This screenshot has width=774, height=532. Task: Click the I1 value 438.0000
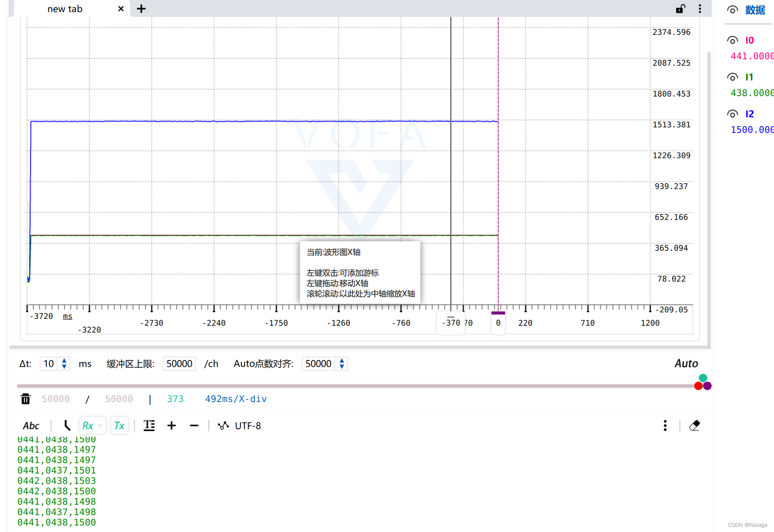point(752,93)
